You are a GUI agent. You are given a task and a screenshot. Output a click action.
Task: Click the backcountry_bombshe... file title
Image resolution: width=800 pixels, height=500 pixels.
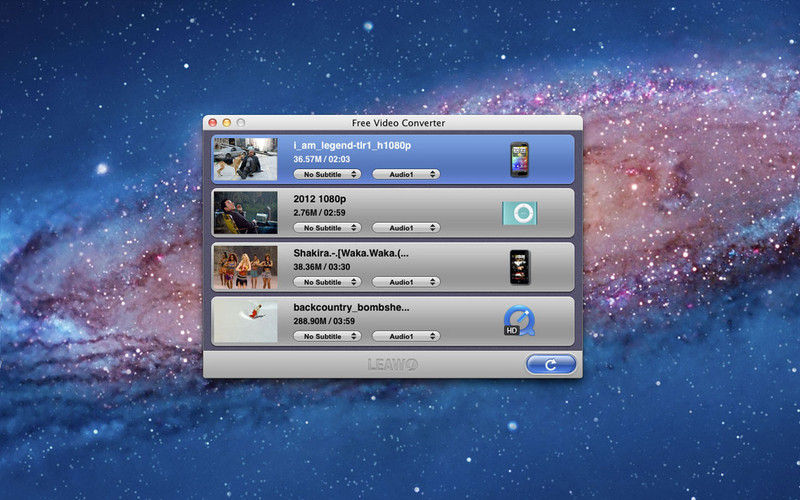coord(351,307)
